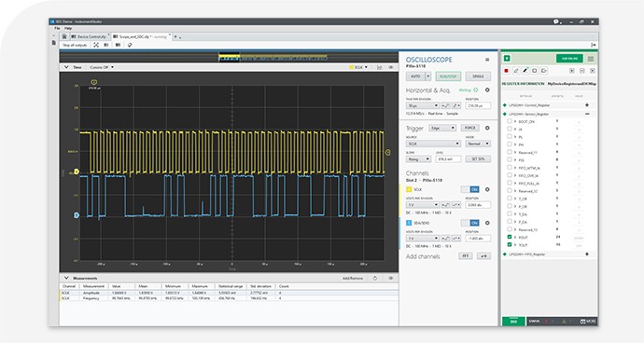Image resolution: width=644 pixels, height=343 pixels.
Task: Click the tag icon in toolbar
Action: (x=130, y=45)
